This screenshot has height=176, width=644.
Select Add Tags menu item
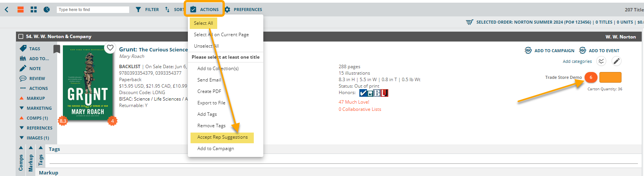(207, 114)
